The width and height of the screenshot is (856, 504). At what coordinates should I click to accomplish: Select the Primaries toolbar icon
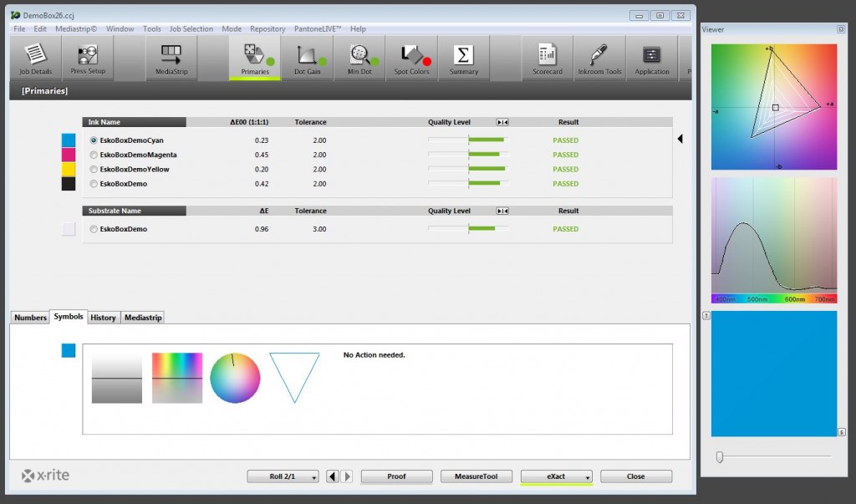pyautogui.click(x=255, y=59)
